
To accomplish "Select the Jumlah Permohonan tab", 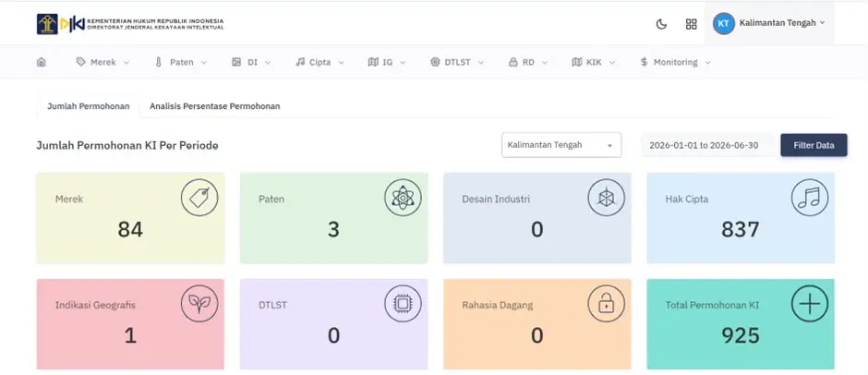I will (x=89, y=106).
